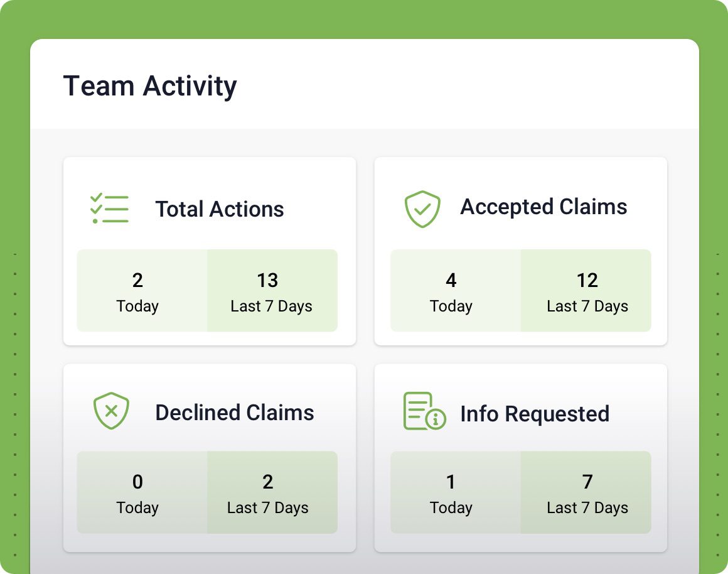728x574 pixels.
Task: Click the Team Activity title
Action: (150, 87)
